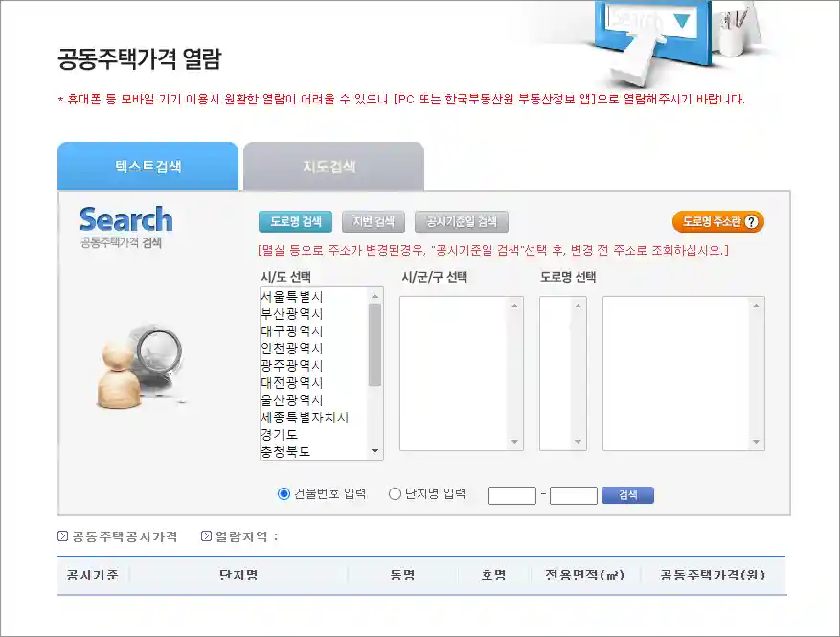Choose 세종특별자치시 in the 시/도 list
This screenshot has width=840, height=637.
pyautogui.click(x=305, y=417)
